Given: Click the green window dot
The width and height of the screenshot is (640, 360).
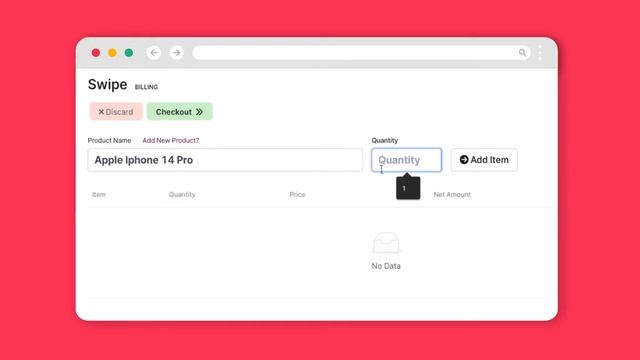Looking at the screenshot, I should coord(129,53).
